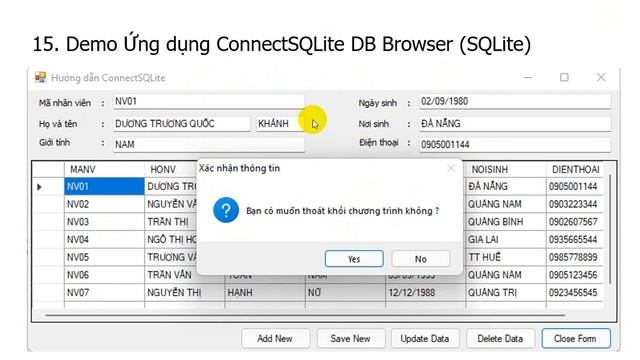The height and width of the screenshot is (360, 640).
Task: Click the MANV column header
Action: point(104,169)
